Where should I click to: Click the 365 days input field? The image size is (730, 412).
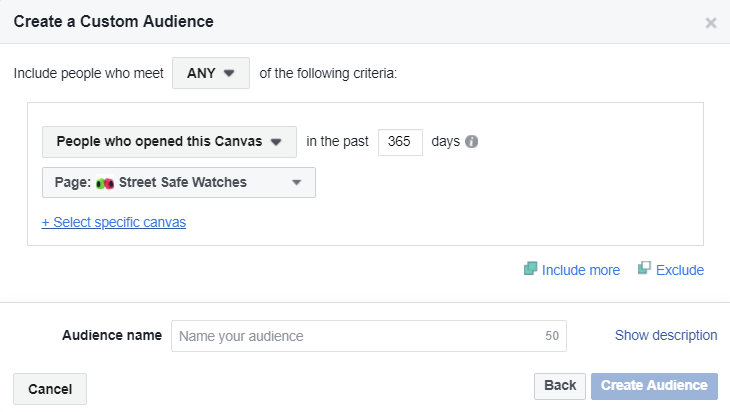point(400,142)
